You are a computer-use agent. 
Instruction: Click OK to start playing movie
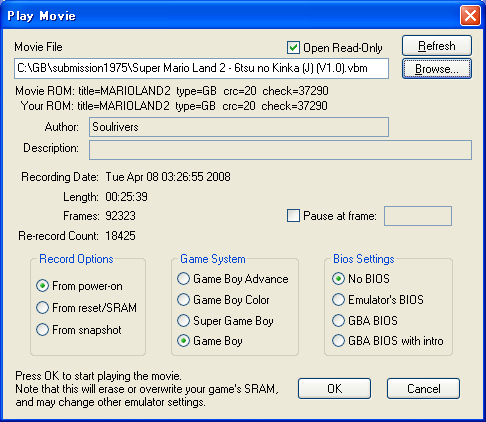click(x=334, y=389)
